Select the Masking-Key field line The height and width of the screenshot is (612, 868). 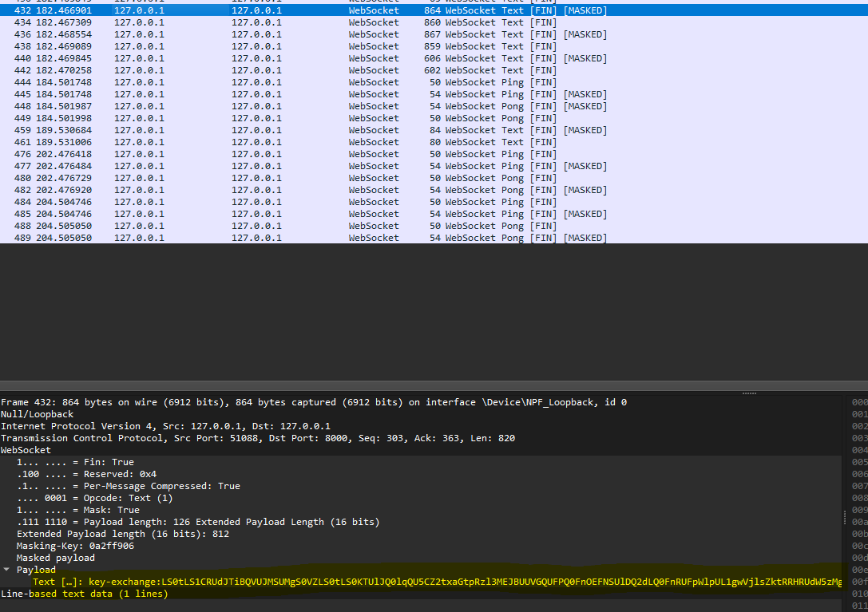tap(75, 546)
